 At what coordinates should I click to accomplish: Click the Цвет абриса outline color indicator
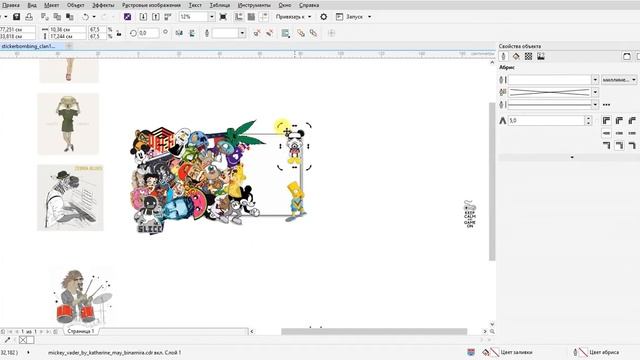click(x=596, y=352)
